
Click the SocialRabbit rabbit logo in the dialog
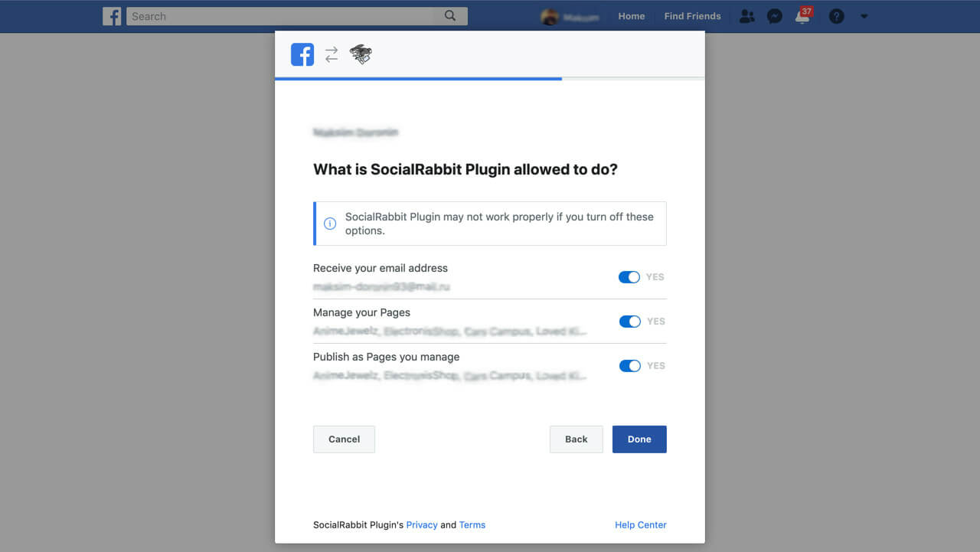(x=360, y=54)
